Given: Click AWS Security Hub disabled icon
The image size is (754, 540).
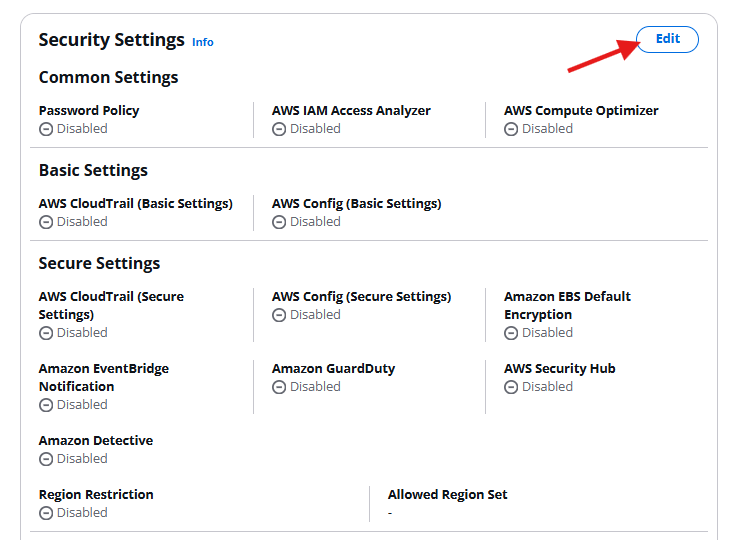Looking at the screenshot, I should point(511,387).
